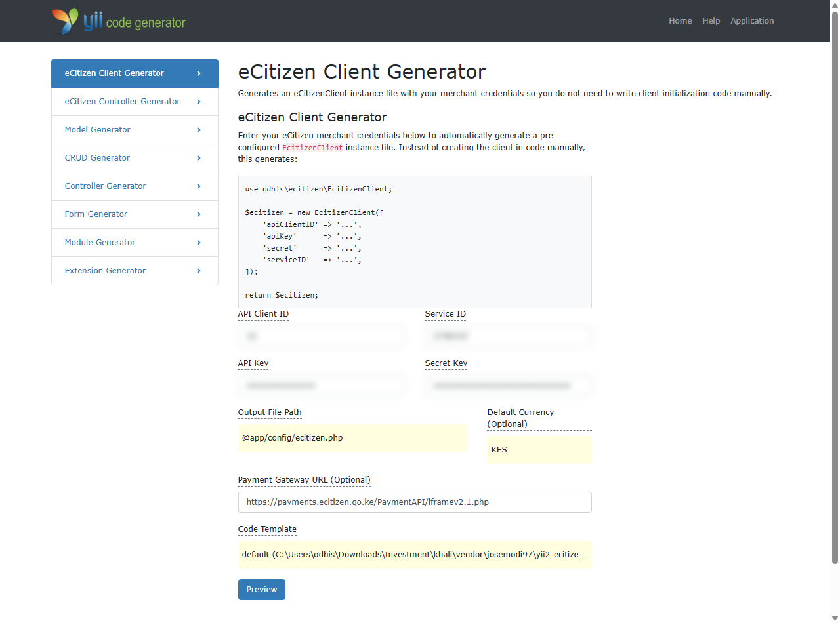Click the sample PHP code block
This screenshot has height=623, width=840.
coord(415,242)
